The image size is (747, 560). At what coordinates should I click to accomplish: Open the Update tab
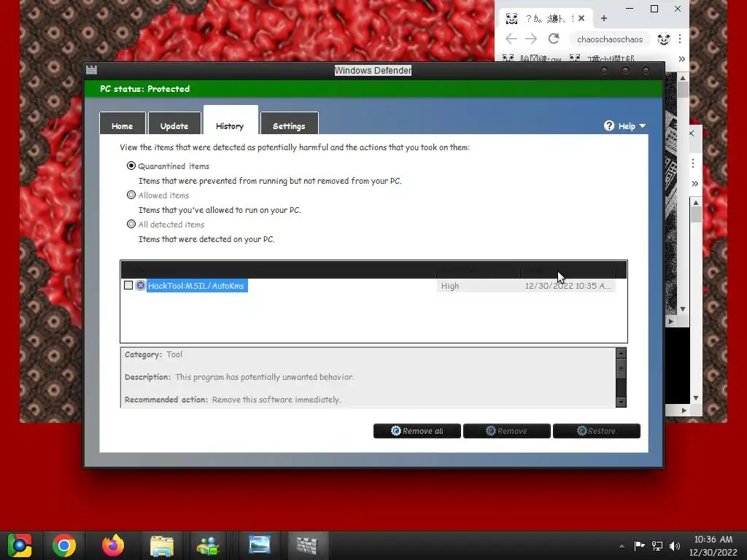pos(174,125)
